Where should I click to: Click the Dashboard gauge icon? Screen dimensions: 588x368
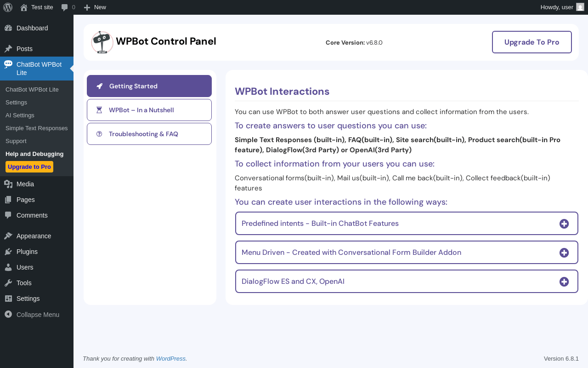coord(8,28)
